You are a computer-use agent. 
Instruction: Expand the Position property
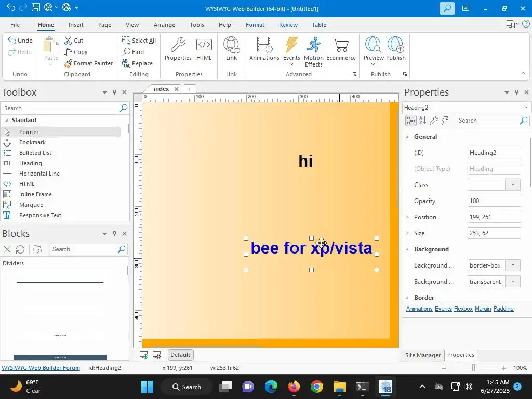coord(407,217)
